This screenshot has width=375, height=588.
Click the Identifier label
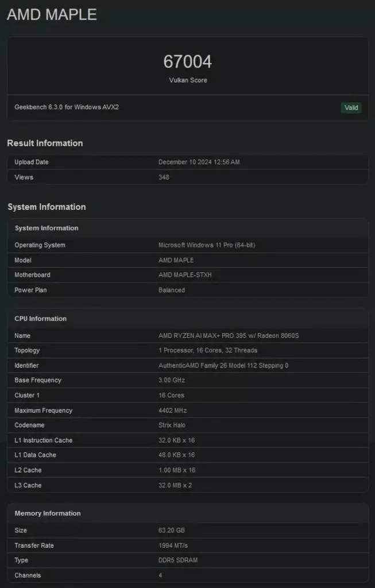(x=26, y=365)
